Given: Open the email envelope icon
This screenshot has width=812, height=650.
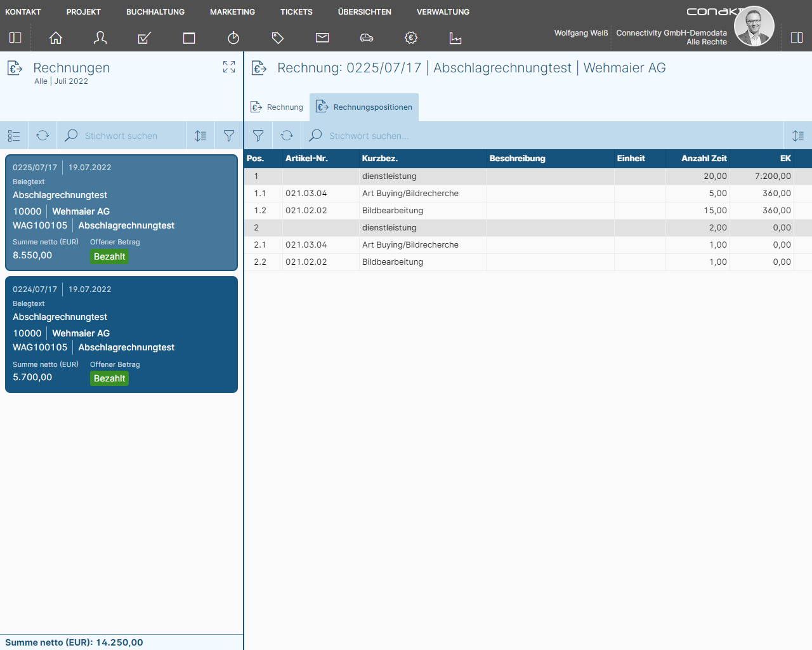Looking at the screenshot, I should (x=322, y=38).
